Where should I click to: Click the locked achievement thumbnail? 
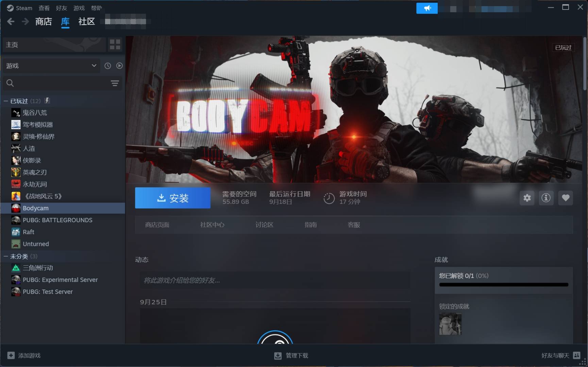pyautogui.click(x=450, y=324)
